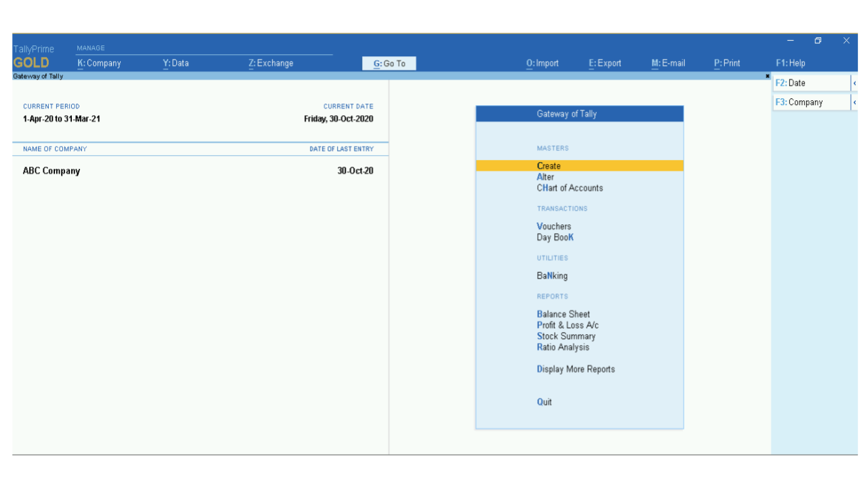
Task: Open the Y: Data menu
Action: click(176, 63)
